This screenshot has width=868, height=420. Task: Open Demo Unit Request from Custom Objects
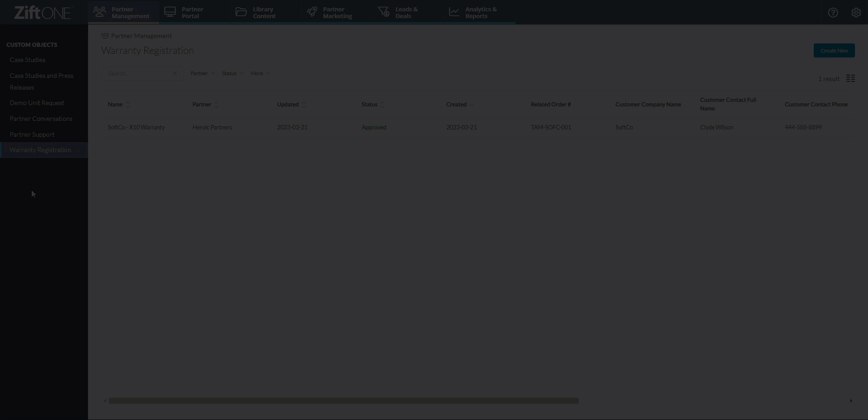pyautogui.click(x=38, y=103)
